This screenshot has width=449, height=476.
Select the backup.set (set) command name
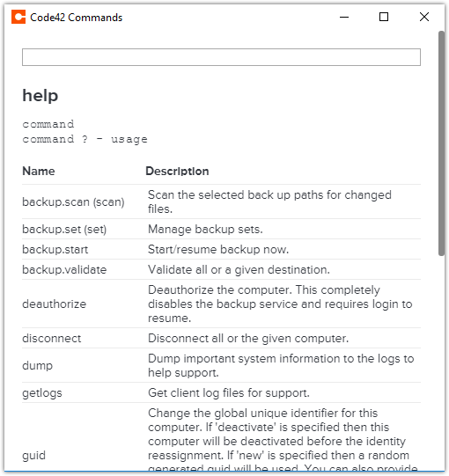tap(64, 229)
